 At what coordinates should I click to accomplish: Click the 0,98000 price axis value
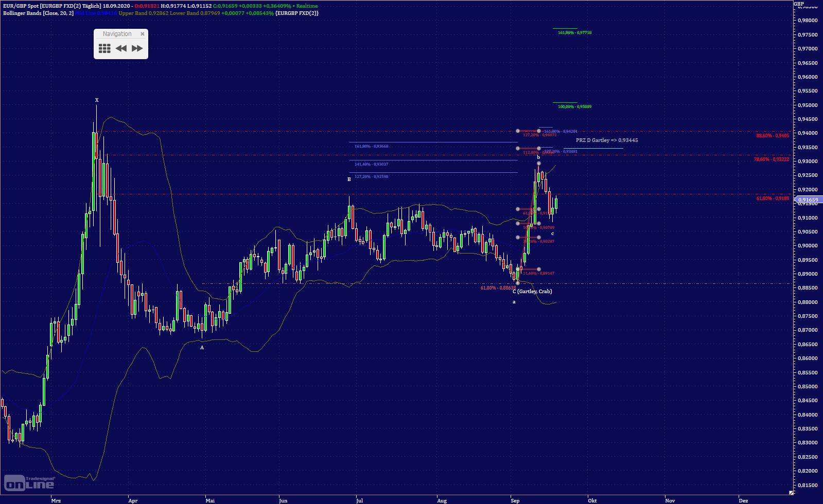pyautogui.click(x=808, y=21)
